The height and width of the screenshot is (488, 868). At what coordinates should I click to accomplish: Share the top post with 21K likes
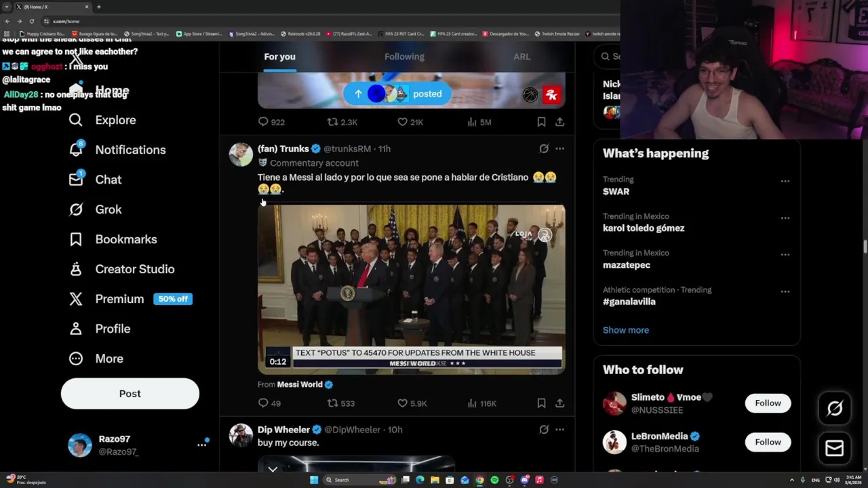pyautogui.click(x=559, y=122)
